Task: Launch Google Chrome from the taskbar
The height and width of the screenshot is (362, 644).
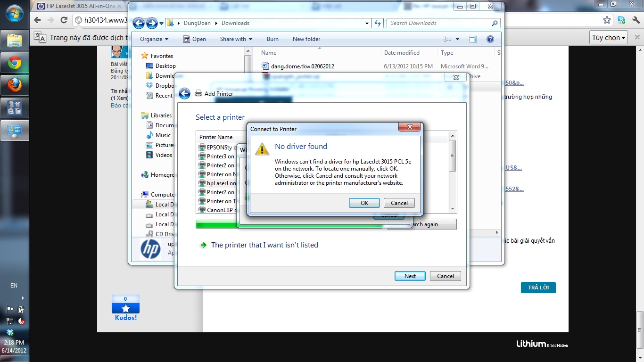Action: 15,63
